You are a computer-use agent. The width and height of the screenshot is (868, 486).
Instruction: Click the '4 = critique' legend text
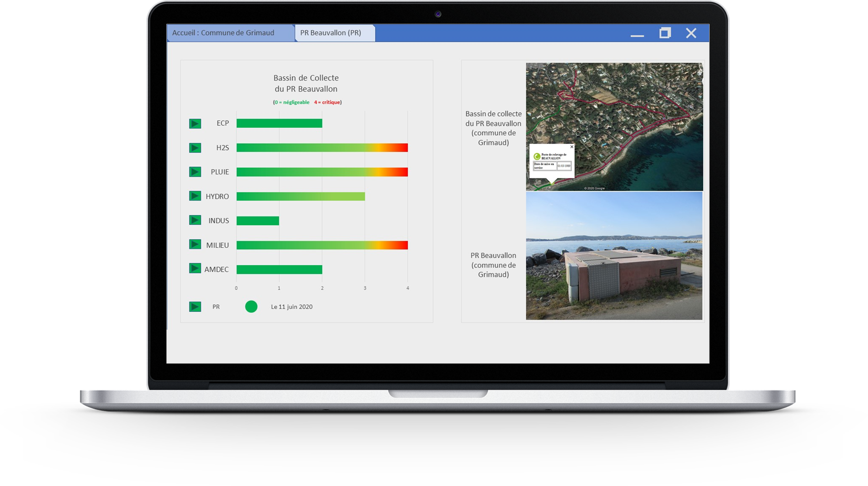click(327, 102)
